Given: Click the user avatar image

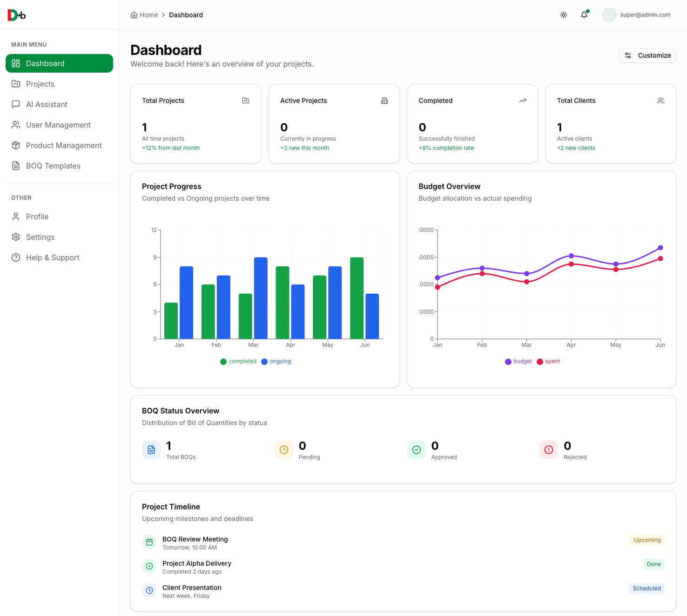Looking at the screenshot, I should (x=609, y=14).
